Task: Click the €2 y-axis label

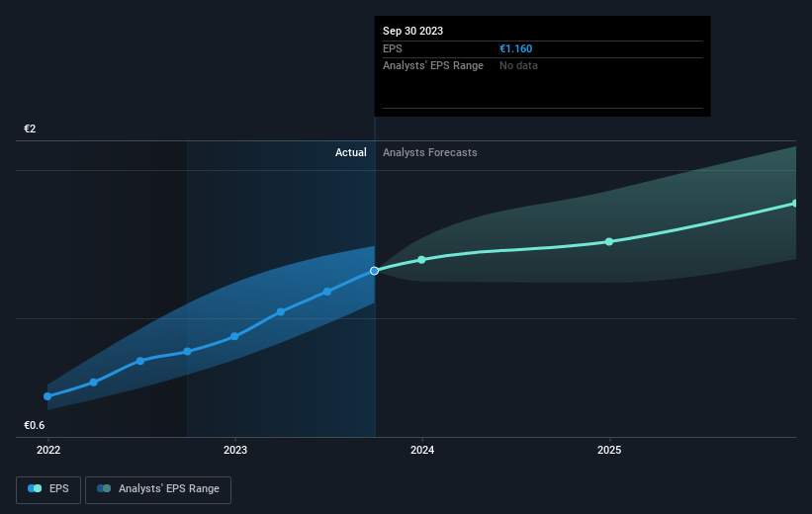Action: click(30, 128)
